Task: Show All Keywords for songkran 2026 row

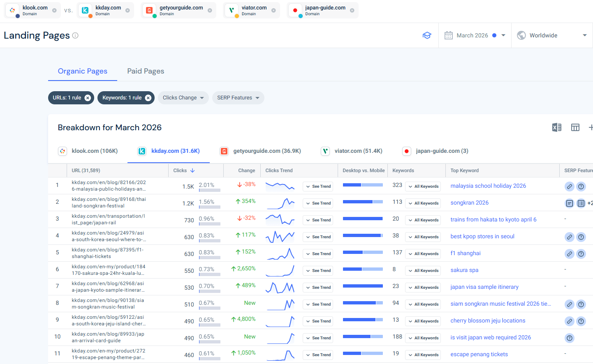Action: point(423,203)
